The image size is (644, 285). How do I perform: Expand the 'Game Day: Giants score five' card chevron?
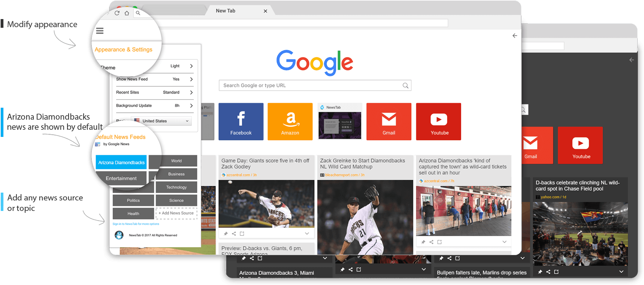pos(307,234)
